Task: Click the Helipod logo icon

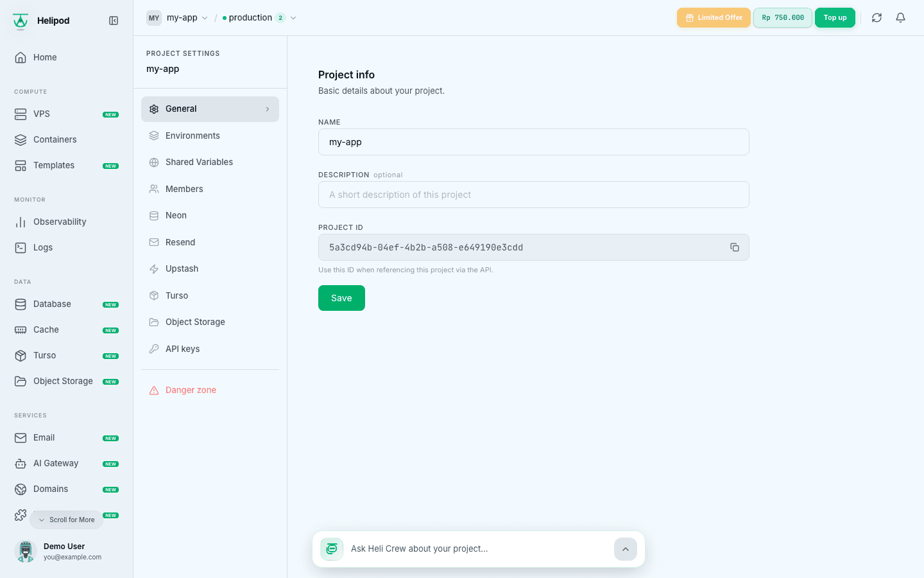Action: [x=21, y=21]
